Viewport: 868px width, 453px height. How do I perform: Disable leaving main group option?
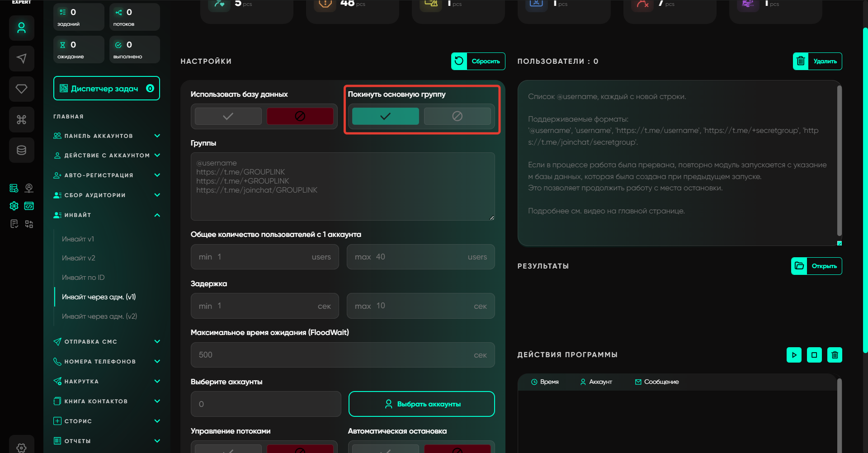[x=457, y=116]
